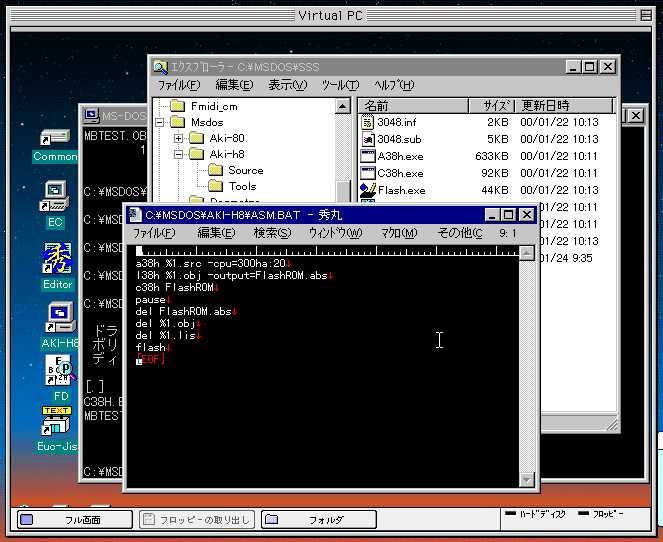Select the 3048.inf file icon

[368, 122]
